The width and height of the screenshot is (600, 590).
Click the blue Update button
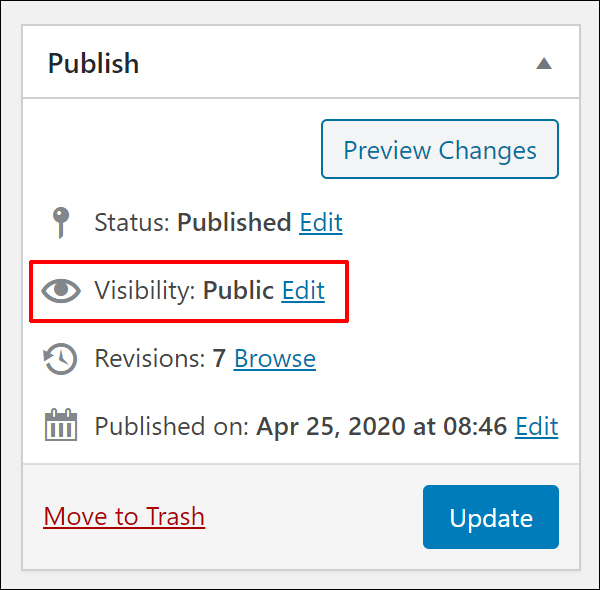[x=491, y=517]
